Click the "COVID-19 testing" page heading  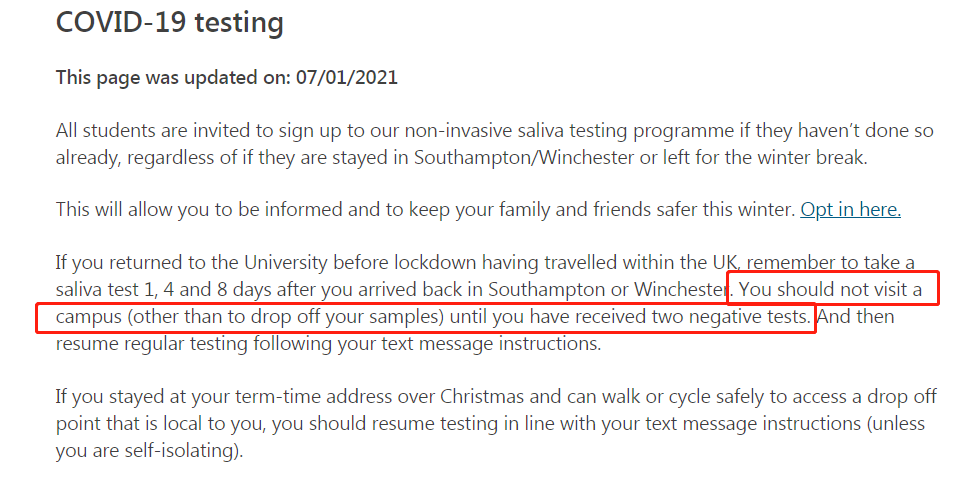pyautogui.click(x=169, y=23)
